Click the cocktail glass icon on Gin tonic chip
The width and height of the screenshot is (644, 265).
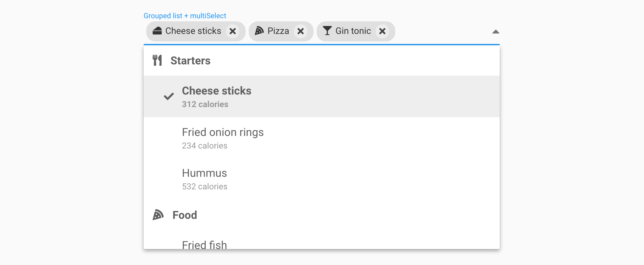(327, 31)
